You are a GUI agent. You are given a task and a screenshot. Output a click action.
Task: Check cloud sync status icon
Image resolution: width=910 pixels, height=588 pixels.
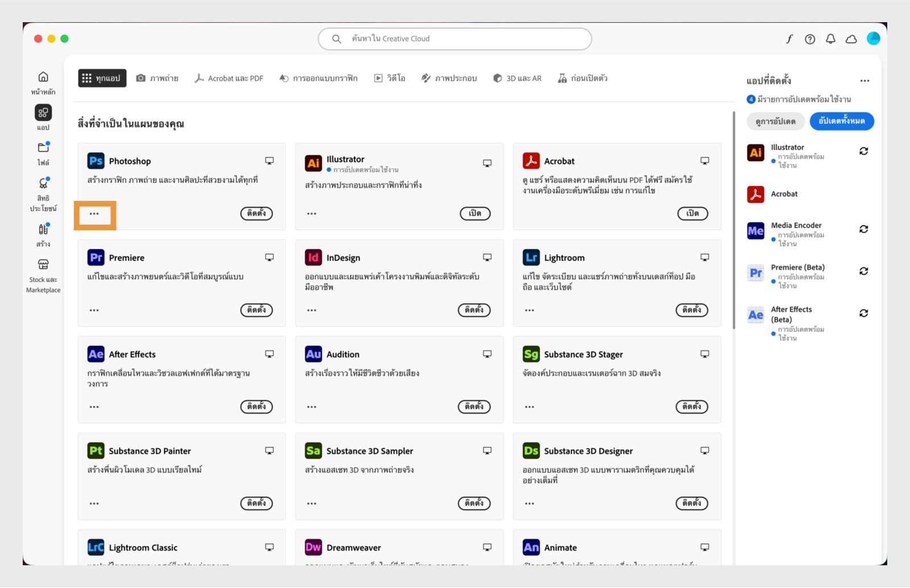[851, 39]
